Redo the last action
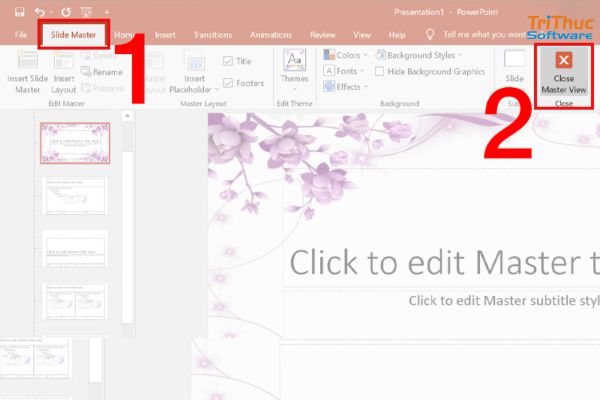Screen dimensions: 600x400 point(66,12)
